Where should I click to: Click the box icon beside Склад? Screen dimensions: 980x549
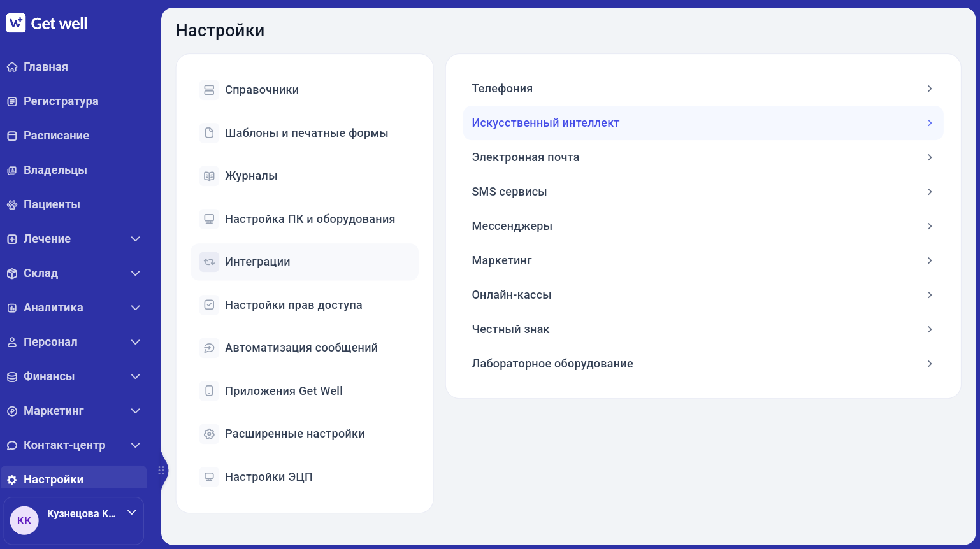click(12, 273)
